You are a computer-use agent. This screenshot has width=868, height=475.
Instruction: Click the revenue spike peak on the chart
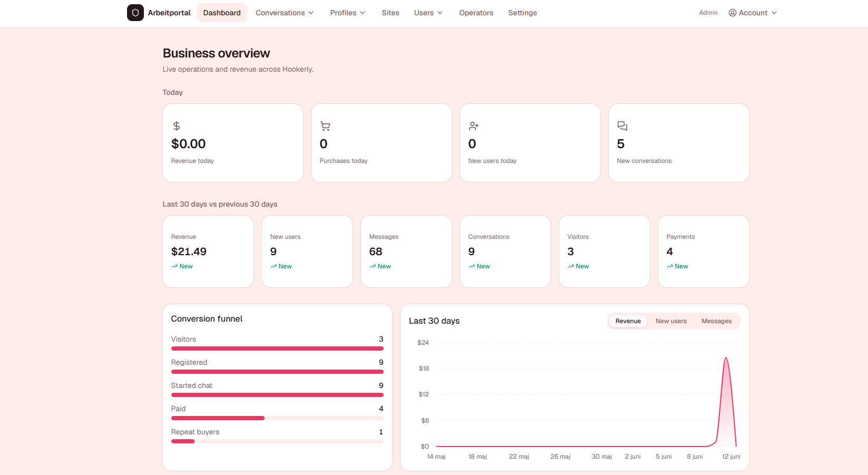726,358
